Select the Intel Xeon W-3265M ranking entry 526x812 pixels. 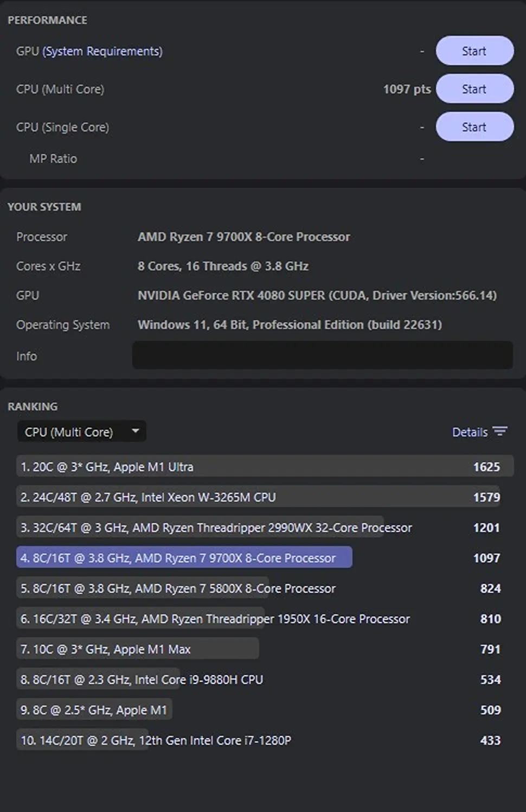click(265, 497)
